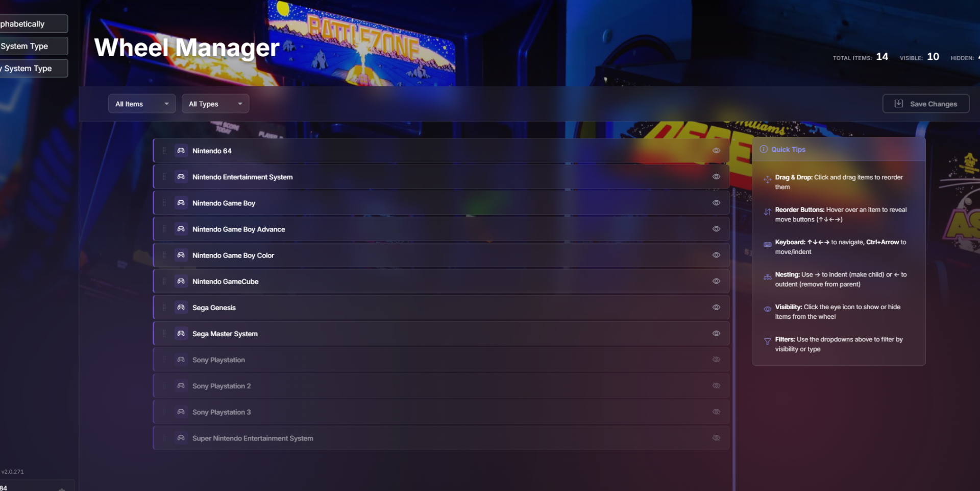Grab drag handle of Nintendo 64 row
This screenshot has width=980, height=491.
point(164,151)
